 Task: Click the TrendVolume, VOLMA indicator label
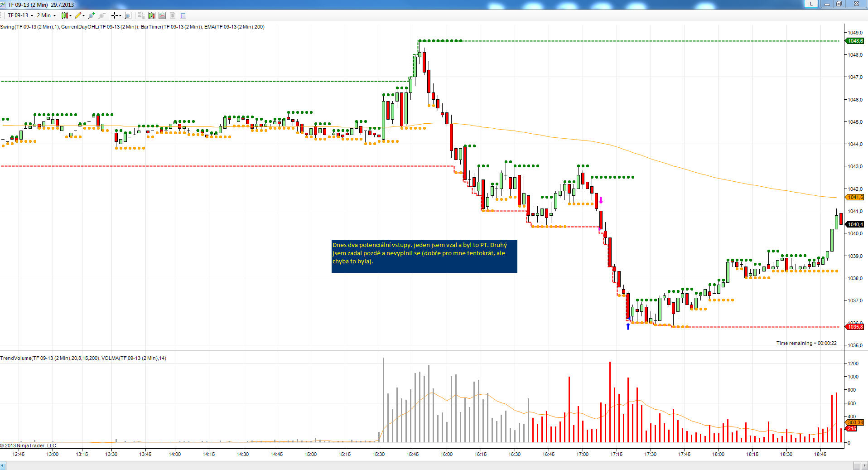83,358
